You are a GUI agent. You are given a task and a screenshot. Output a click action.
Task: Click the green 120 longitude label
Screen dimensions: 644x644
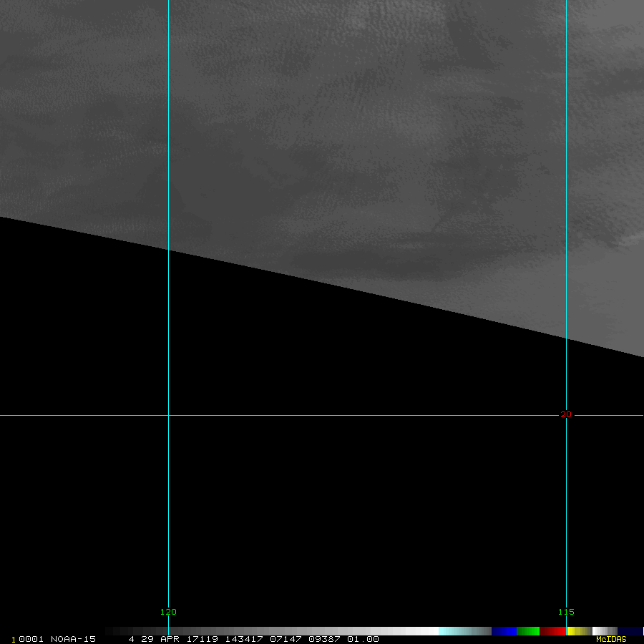click(x=168, y=612)
